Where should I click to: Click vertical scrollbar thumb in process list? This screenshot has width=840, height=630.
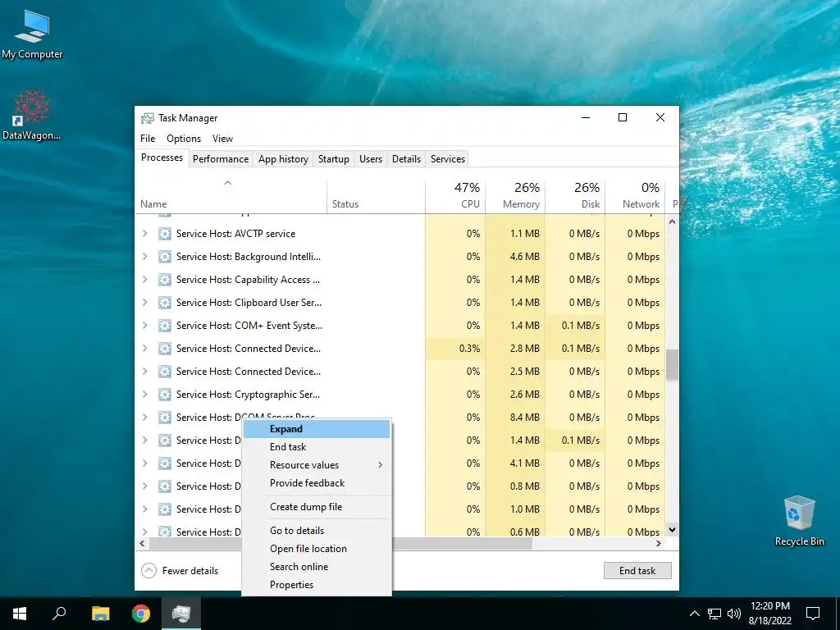673,365
